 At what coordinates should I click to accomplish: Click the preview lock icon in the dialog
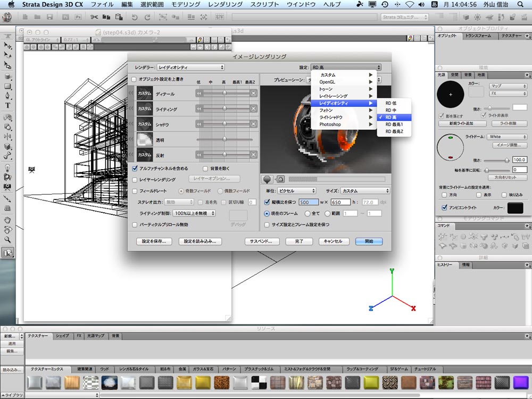point(280,179)
